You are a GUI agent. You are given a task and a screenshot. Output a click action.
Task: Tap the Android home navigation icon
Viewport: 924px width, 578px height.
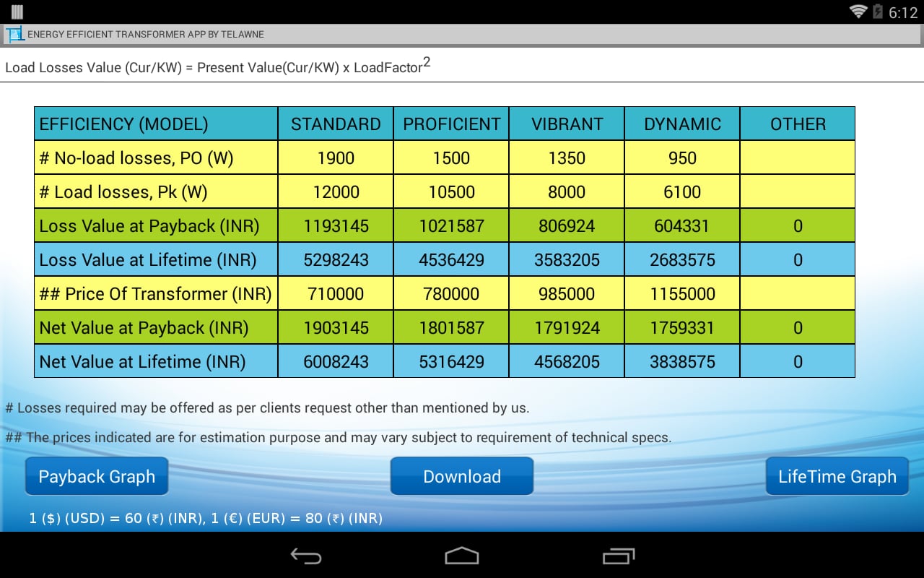click(462, 556)
